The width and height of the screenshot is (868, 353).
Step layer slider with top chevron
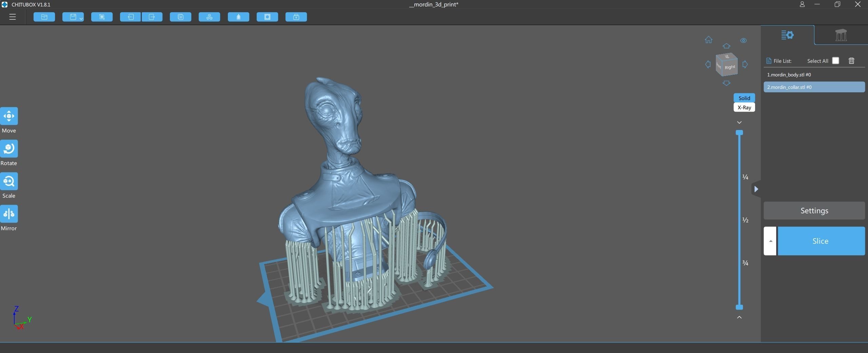pyautogui.click(x=739, y=122)
